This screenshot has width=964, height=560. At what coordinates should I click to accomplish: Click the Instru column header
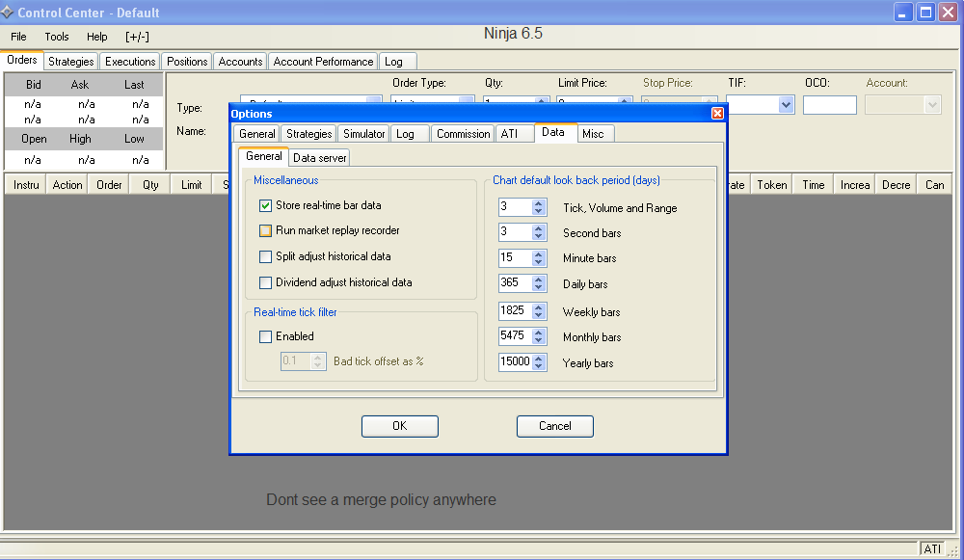(26, 184)
